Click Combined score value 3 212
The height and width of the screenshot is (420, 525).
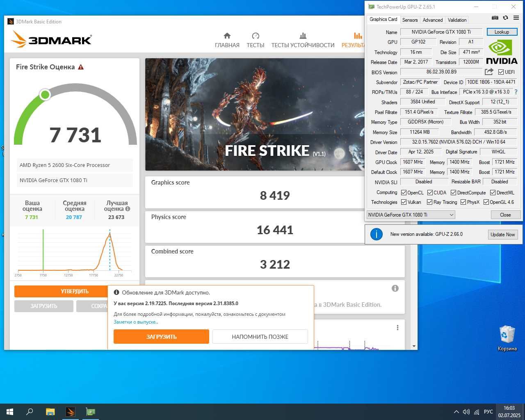pos(275,264)
